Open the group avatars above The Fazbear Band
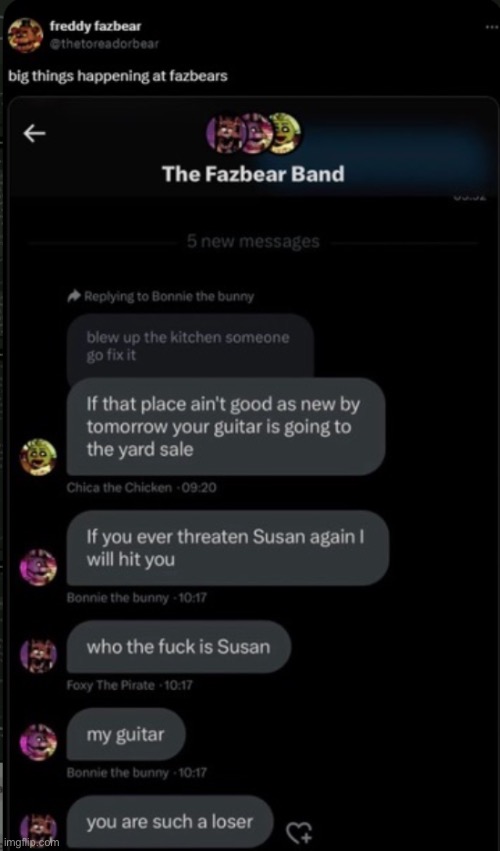This screenshot has height=851, width=500. click(x=253, y=134)
